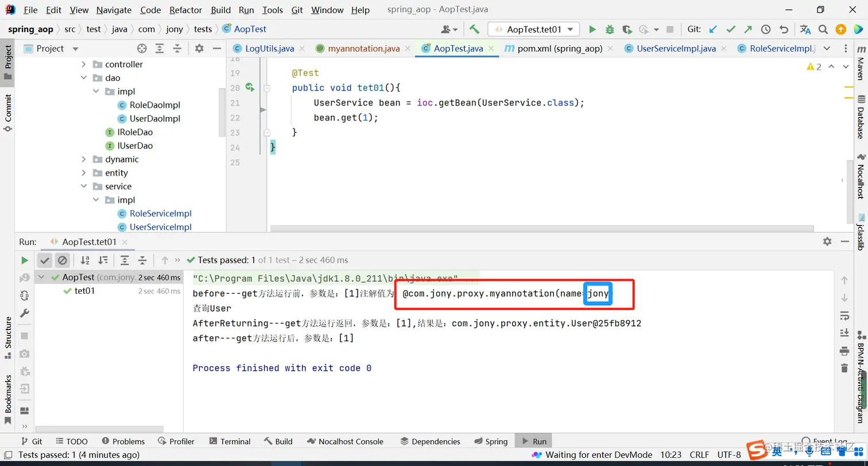Run test from gutter at line 20
Viewport: 868px width, 466px height.
[x=250, y=87]
